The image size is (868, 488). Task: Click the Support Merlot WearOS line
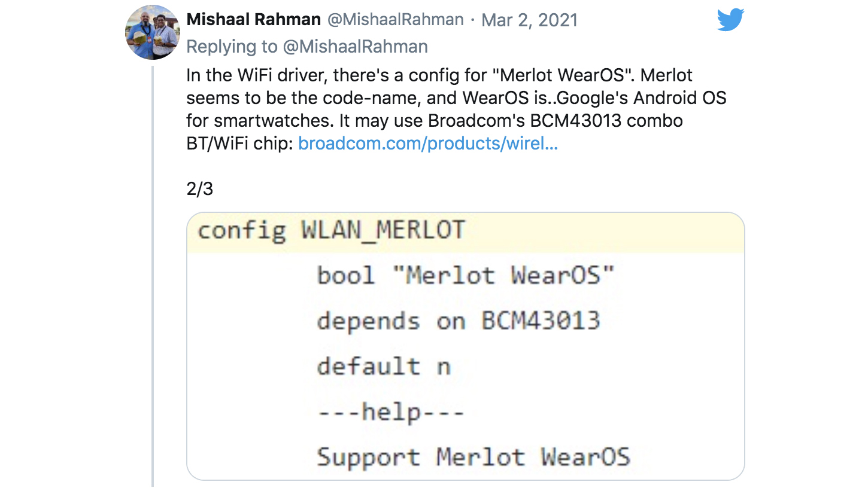tap(473, 457)
